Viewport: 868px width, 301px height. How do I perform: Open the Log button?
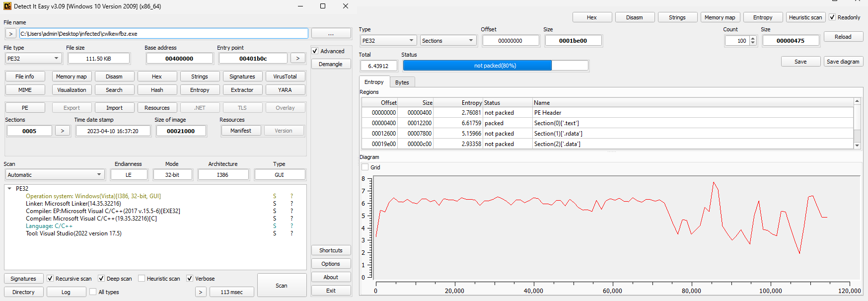point(66,292)
